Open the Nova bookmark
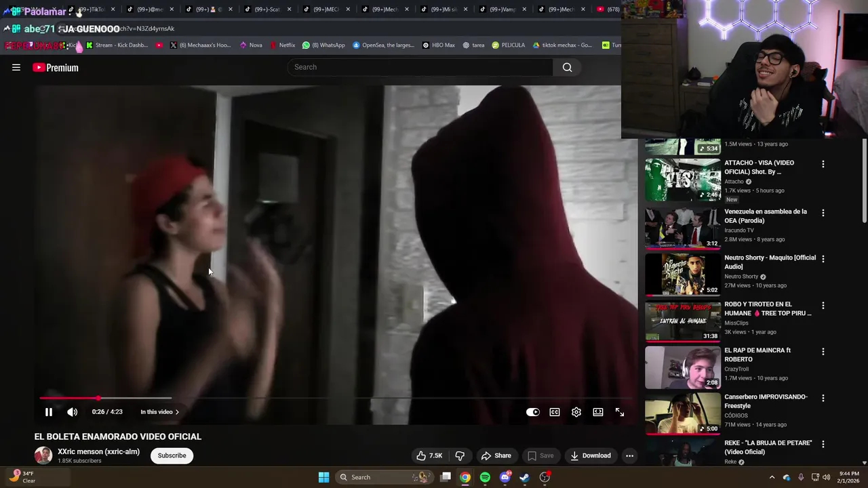 coord(251,45)
